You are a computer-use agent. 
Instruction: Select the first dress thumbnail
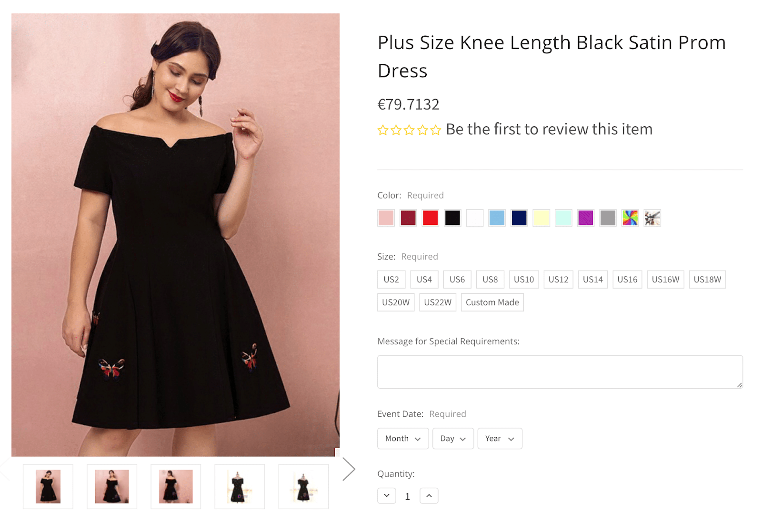(48, 487)
